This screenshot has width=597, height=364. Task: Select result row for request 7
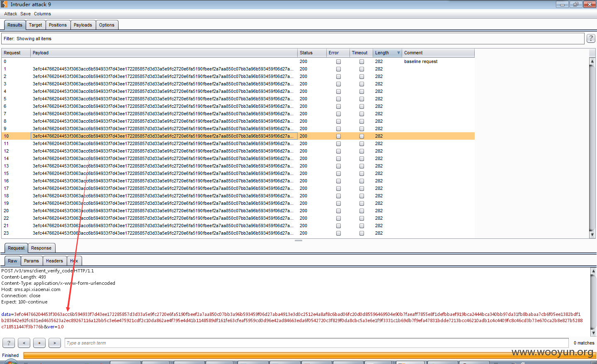(x=238, y=114)
